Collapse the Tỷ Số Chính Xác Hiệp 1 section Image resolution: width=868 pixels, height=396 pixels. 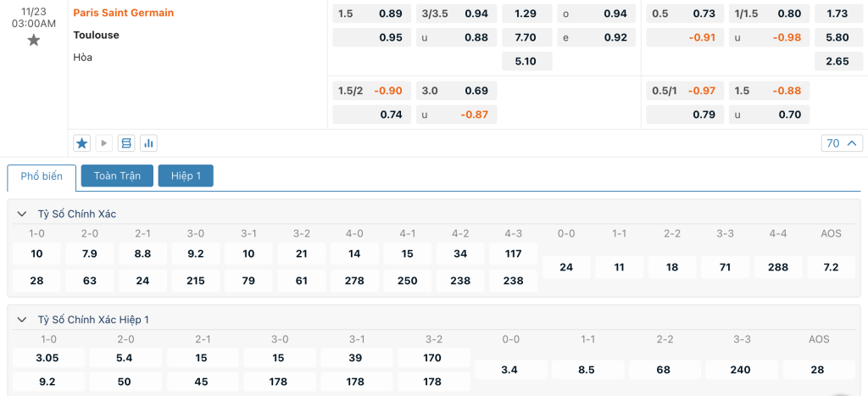tap(23, 320)
